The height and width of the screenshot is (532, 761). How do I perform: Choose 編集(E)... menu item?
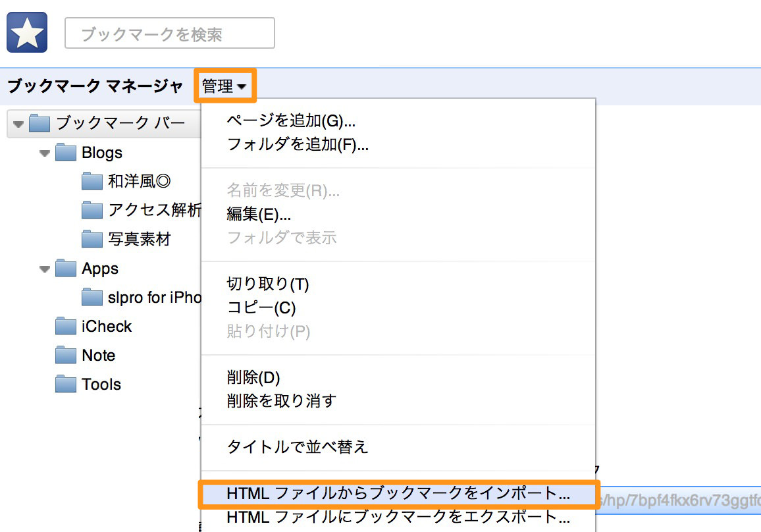tap(398, 214)
